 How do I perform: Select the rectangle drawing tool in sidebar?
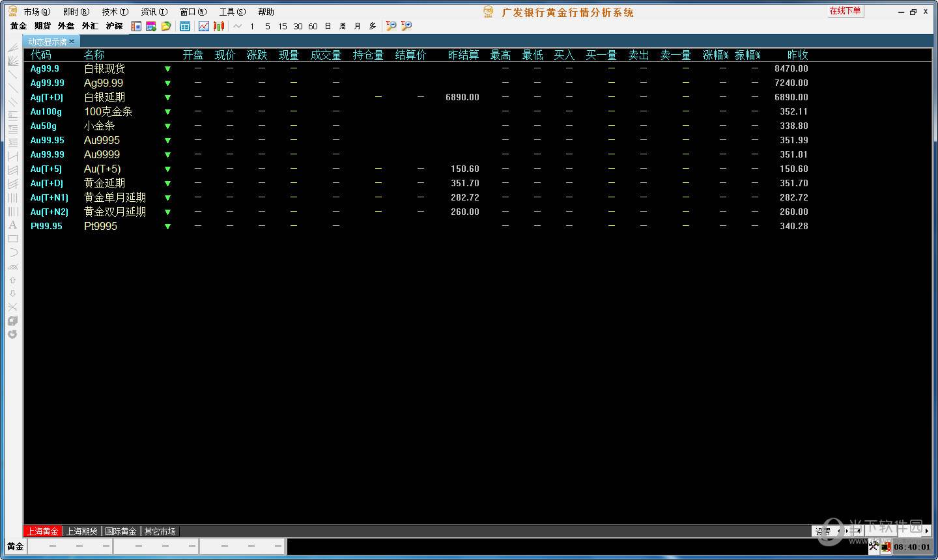pyautogui.click(x=12, y=239)
